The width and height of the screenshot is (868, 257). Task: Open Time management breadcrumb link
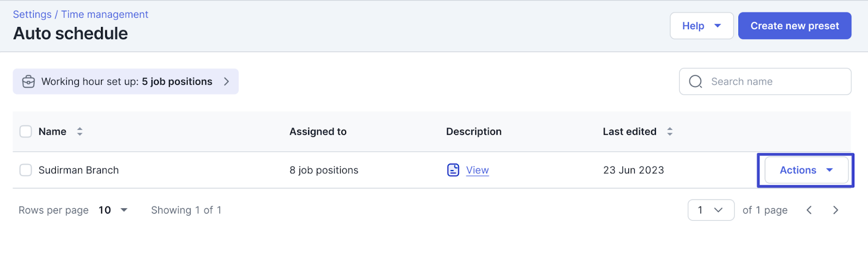click(x=104, y=15)
